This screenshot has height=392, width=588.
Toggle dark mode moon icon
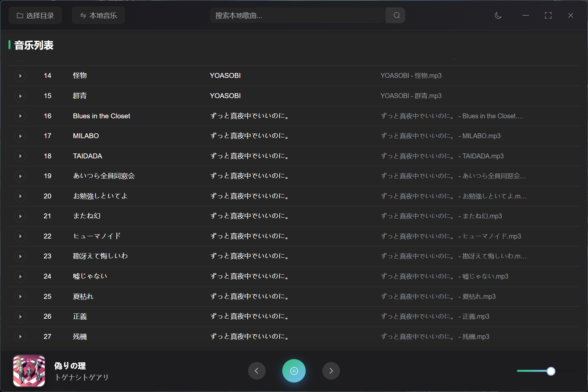pos(498,15)
